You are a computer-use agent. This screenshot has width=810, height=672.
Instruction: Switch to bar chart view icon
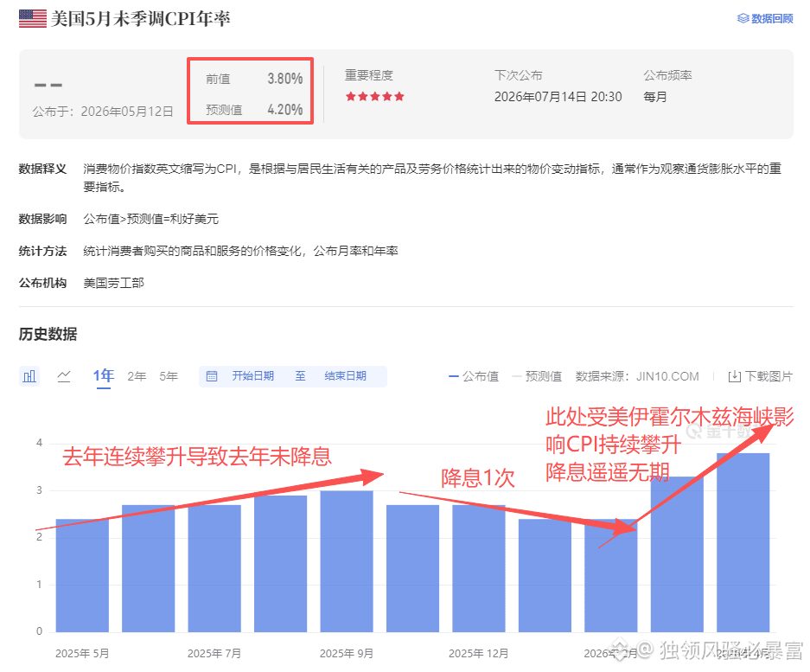pos(29,376)
